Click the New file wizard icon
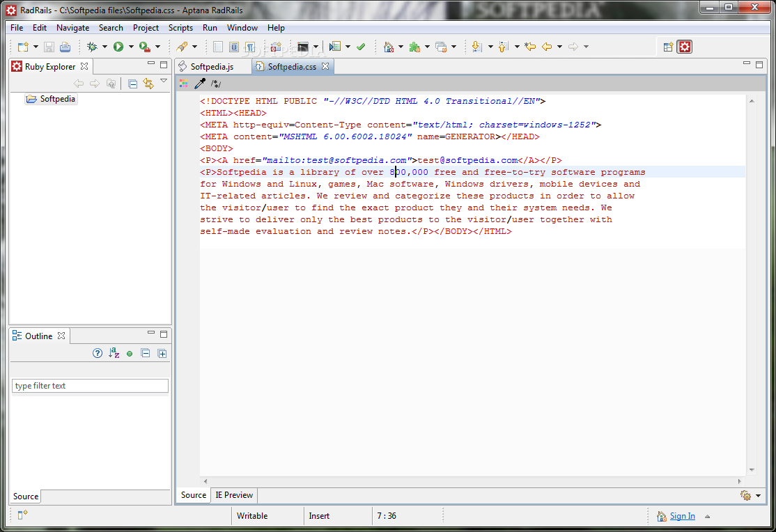776x532 pixels. [x=23, y=47]
